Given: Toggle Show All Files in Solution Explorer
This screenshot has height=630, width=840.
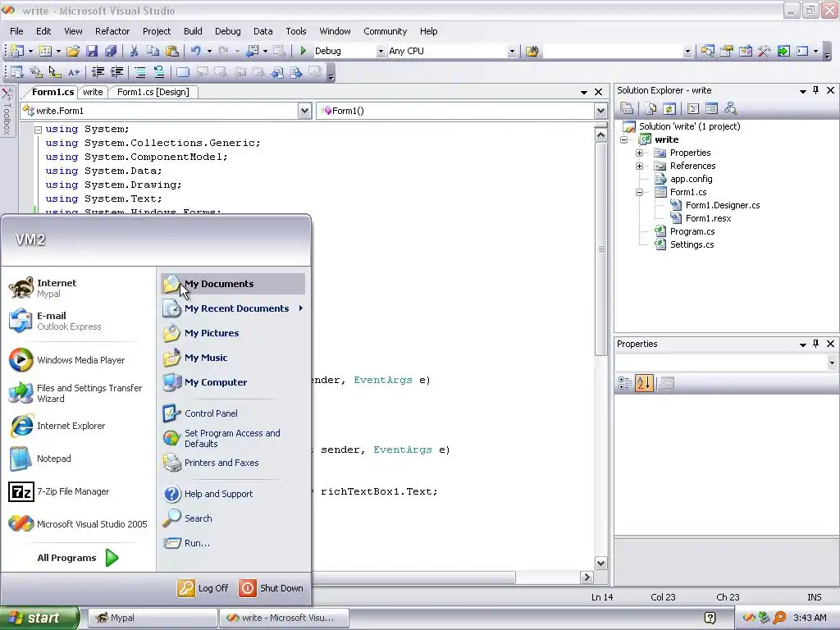Looking at the screenshot, I should tap(651, 109).
